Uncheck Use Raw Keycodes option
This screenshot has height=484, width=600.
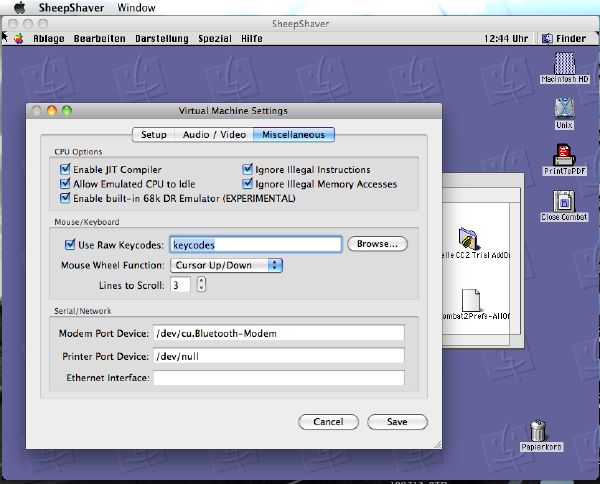click(70, 244)
